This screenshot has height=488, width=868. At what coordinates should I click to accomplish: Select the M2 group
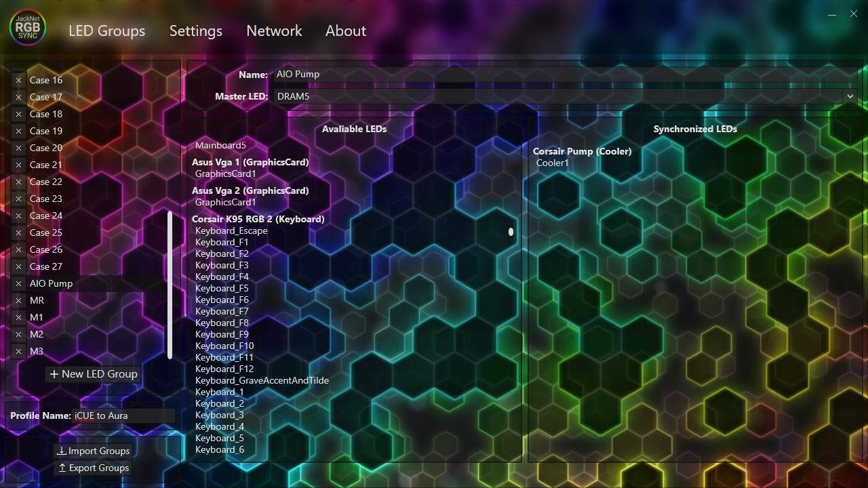[36, 334]
